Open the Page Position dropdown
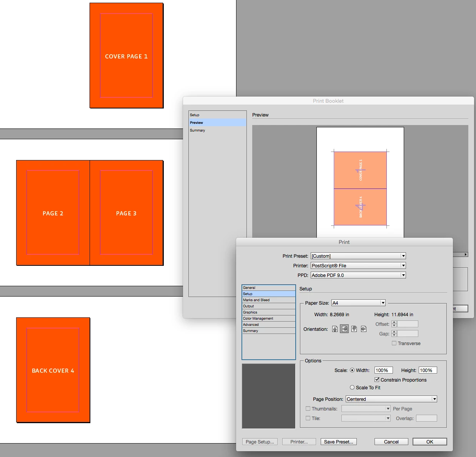This screenshot has width=476, height=457. click(x=391, y=399)
